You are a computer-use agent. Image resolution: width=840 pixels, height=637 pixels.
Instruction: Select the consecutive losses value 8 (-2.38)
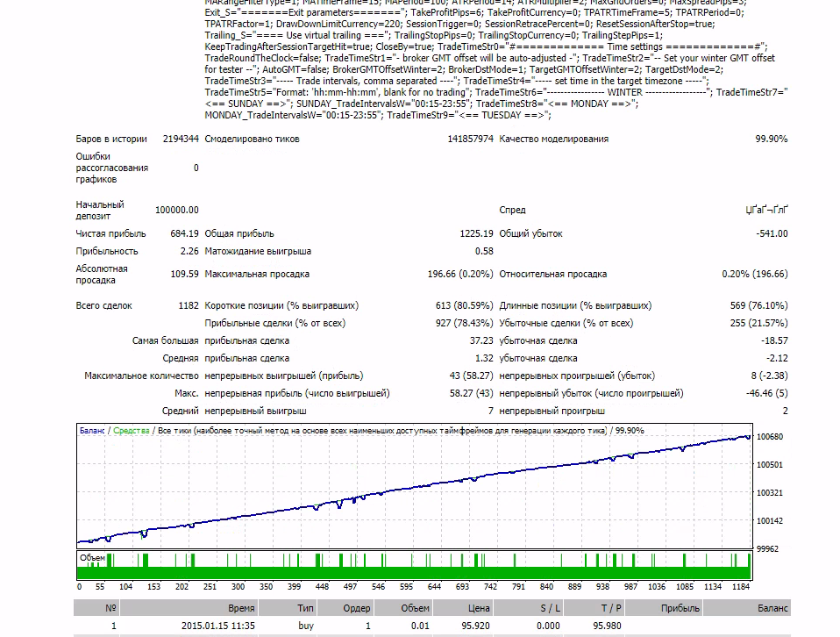pyautogui.click(x=769, y=376)
